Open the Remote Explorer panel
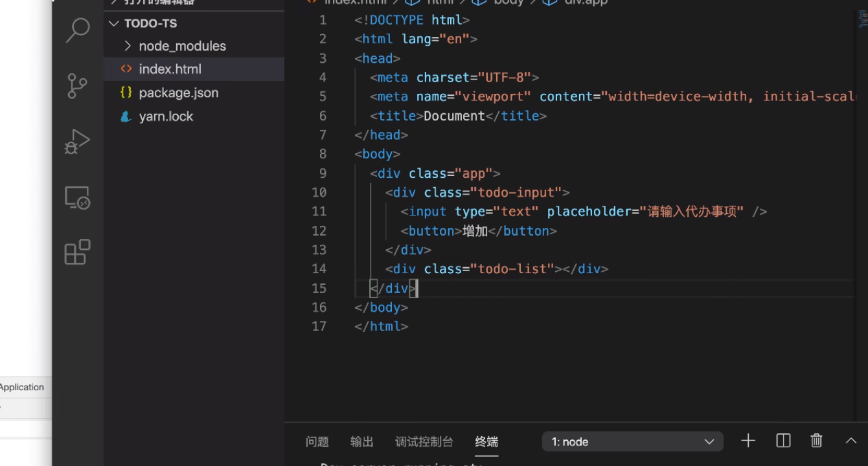 [77, 197]
